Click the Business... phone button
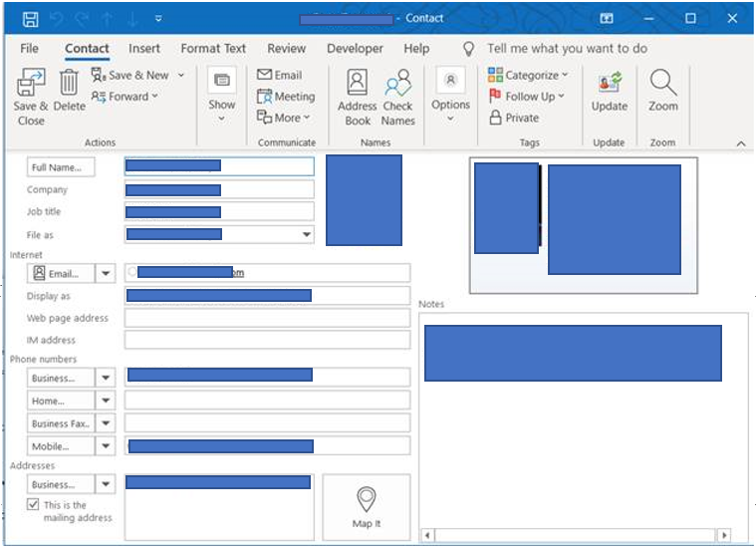This screenshot has width=756, height=548. click(61, 378)
